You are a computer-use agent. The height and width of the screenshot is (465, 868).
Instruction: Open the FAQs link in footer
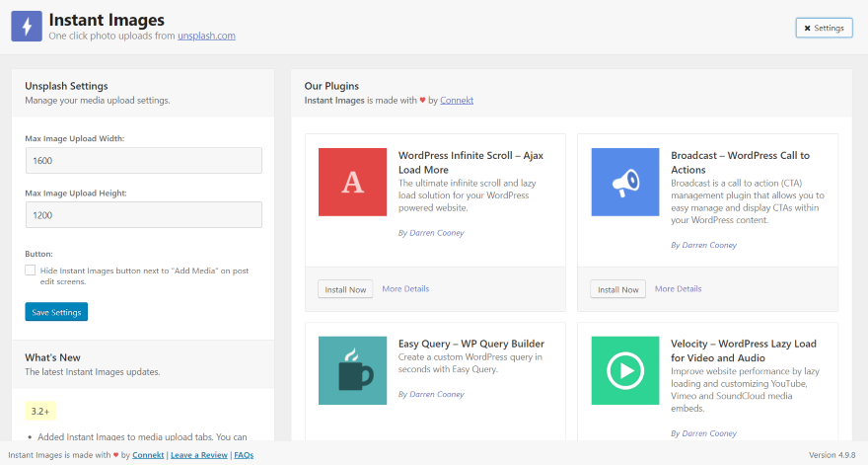[244, 455]
